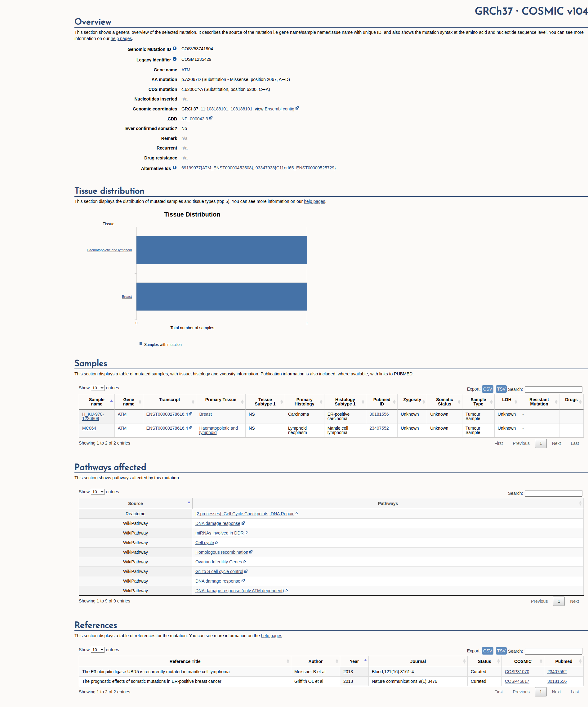Sort References table by Year

click(354, 661)
